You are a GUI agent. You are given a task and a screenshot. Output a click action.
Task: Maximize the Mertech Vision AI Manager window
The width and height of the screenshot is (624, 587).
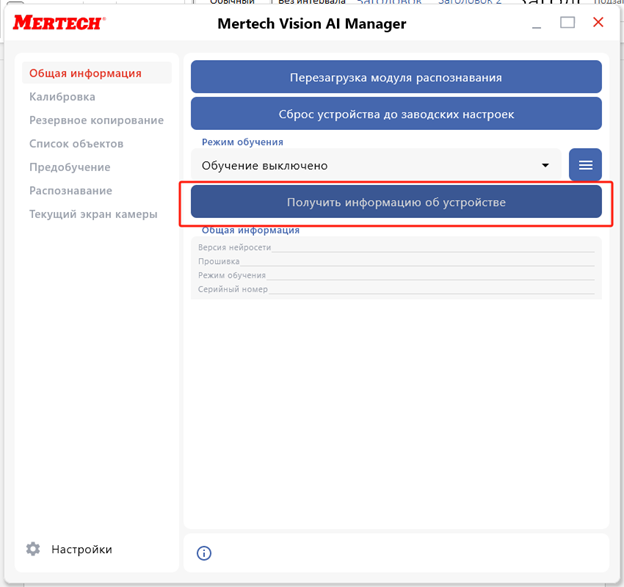(x=567, y=22)
